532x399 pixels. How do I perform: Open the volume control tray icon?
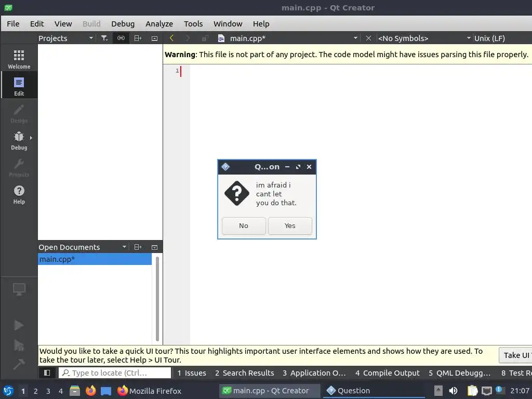point(453,391)
